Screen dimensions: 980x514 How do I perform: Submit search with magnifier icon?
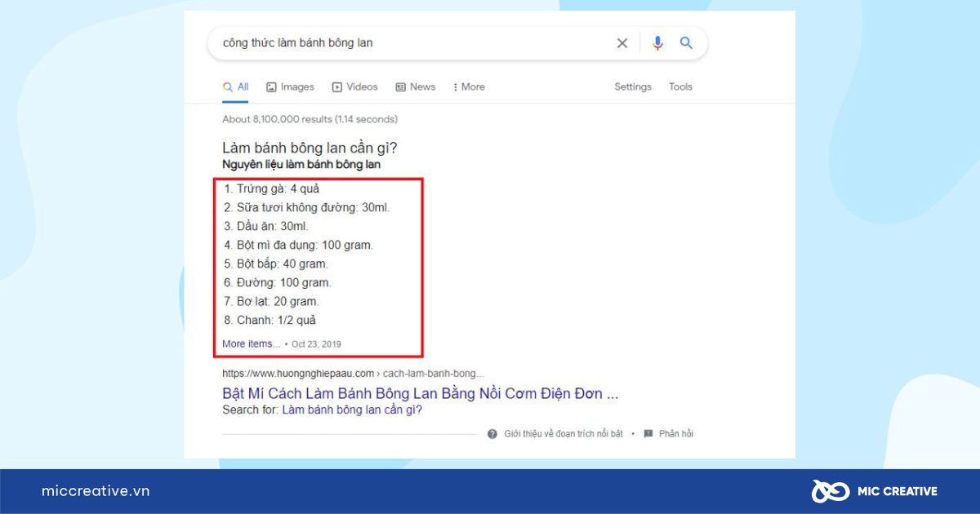[x=686, y=43]
